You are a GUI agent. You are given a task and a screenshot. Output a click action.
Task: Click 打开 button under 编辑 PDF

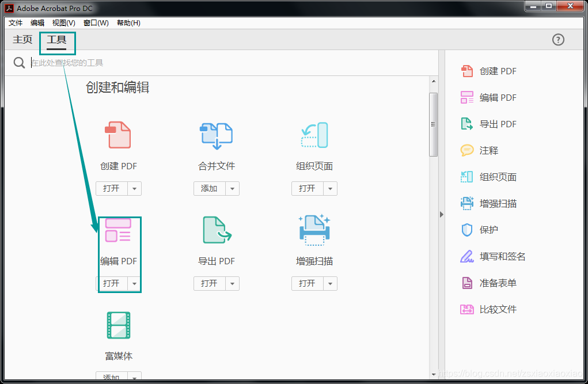pos(112,283)
